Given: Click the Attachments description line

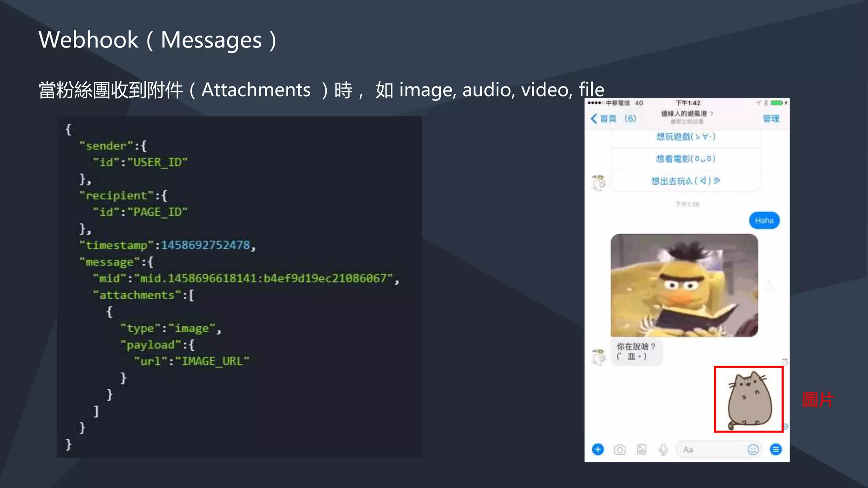Looking at the screenshot, I should [321, 90].
